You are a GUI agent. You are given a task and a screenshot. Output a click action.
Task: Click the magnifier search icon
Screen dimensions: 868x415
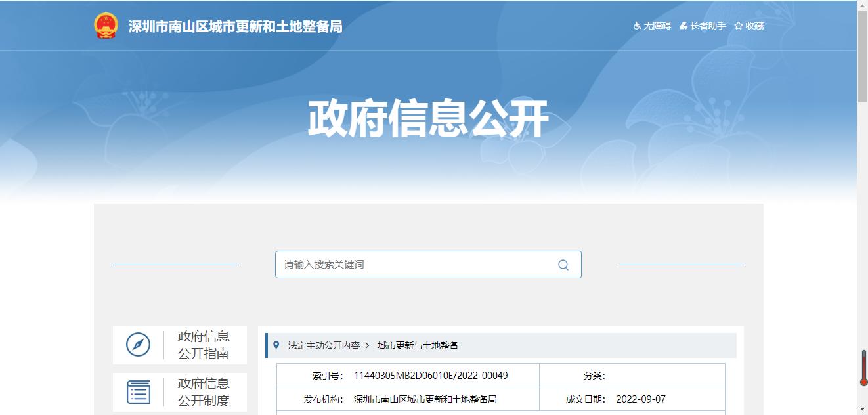point(563,265)
